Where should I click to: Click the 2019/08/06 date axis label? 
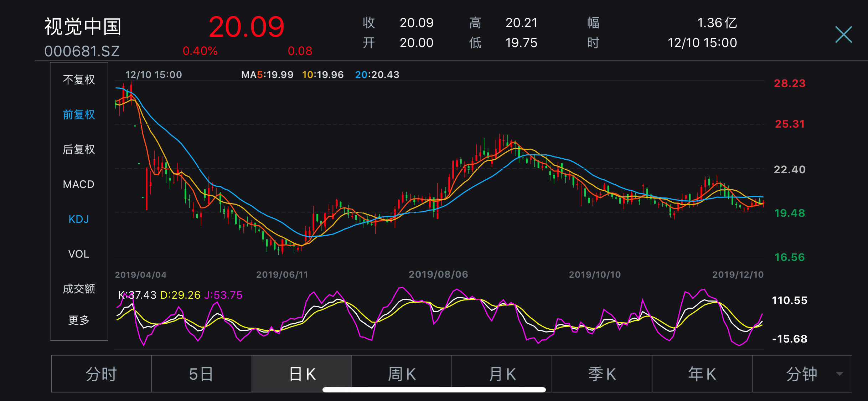[x=438, y=274]
